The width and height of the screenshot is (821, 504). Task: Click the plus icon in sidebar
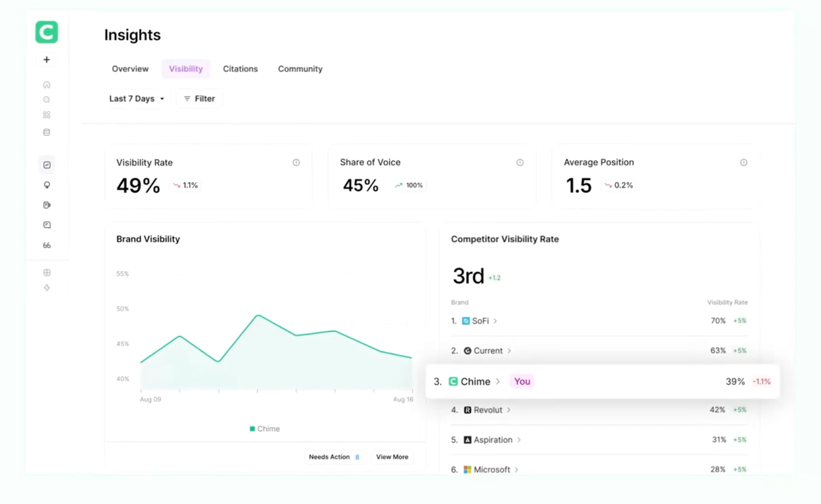point(47,60)
